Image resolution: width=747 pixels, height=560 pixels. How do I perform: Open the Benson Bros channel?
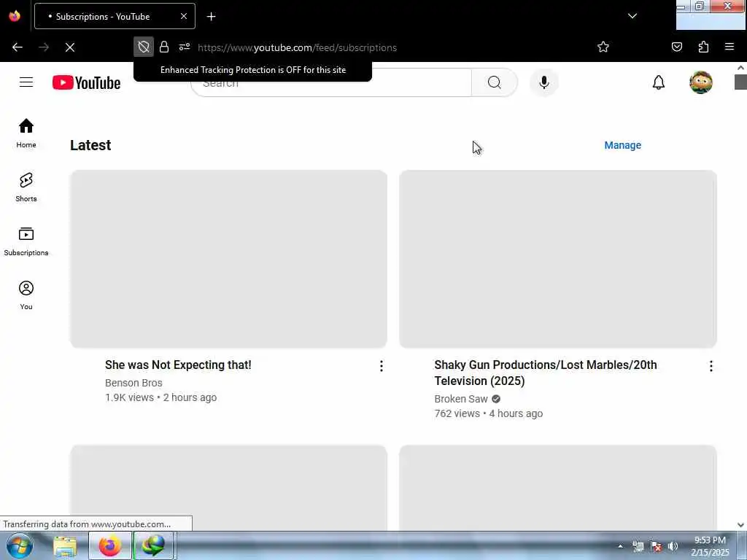tap(134, 383)
